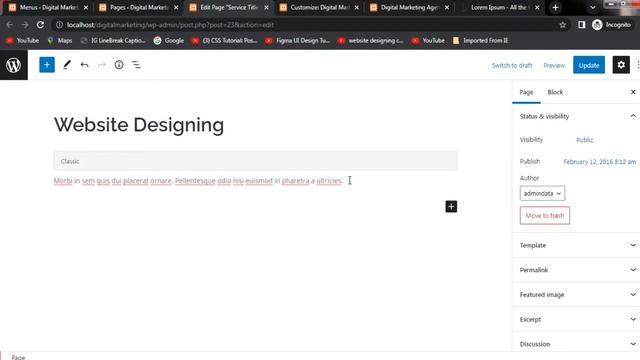This screenshot has height=360, width=640.
Task: Select the Block sidebar tab
Action: 555,92
